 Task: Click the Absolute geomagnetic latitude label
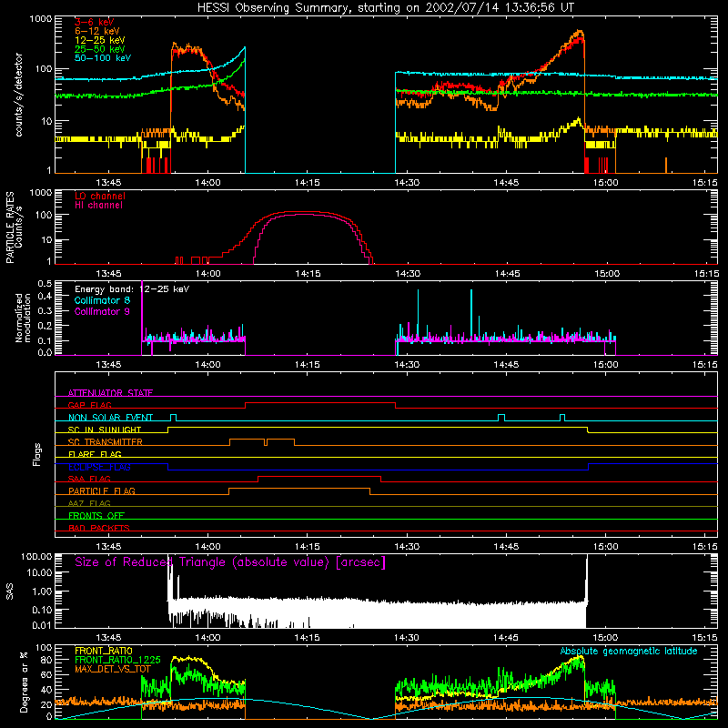(x=629, y=651)
